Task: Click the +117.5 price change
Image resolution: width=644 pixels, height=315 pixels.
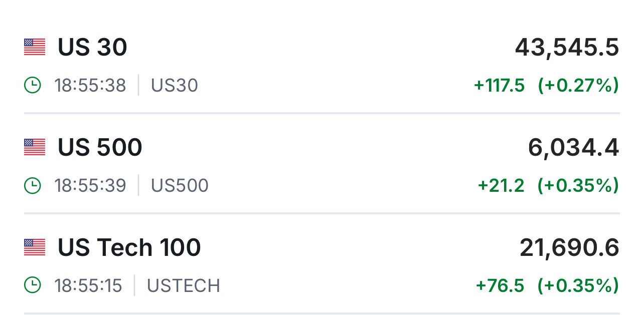Action: [499, 86]
